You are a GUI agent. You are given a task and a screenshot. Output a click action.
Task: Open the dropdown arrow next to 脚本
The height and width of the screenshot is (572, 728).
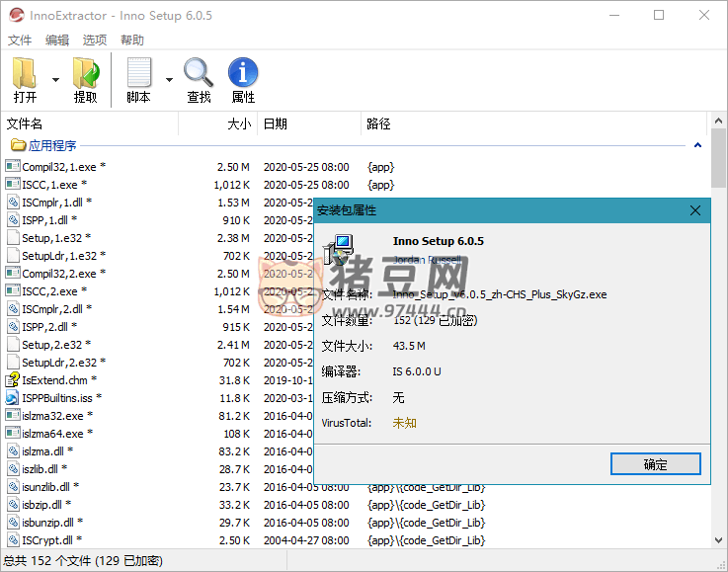click(169, 80)
